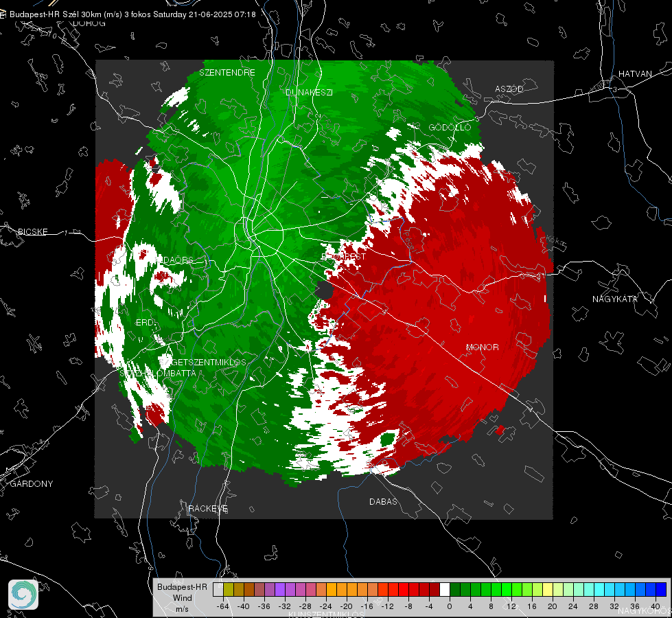This screenshot has height=618, width=672.
Task: Click the SZENTENDRE town label
Action: click(x=227, y=73)
